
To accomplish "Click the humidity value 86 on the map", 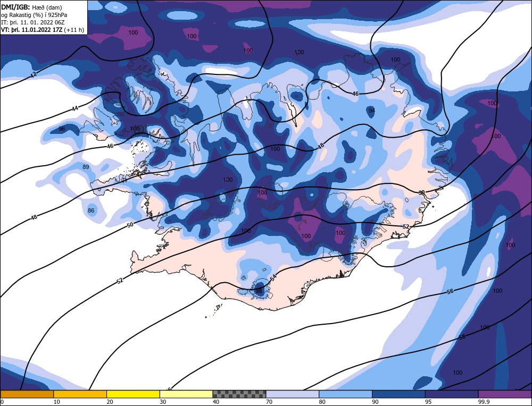I will pos(91,210).
